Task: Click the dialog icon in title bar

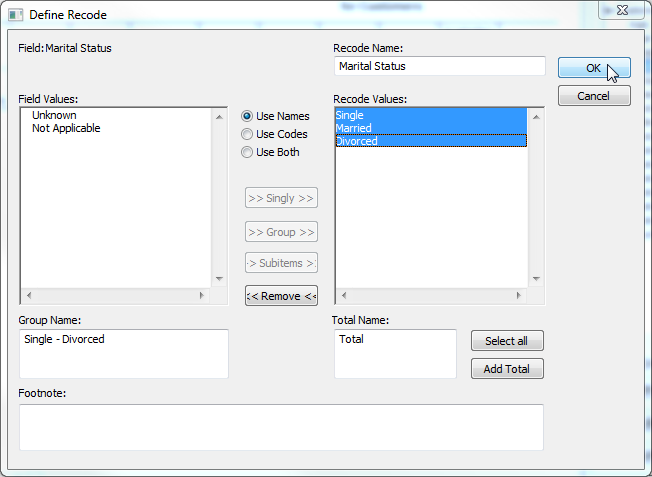Action: click(x=16, y=15)
